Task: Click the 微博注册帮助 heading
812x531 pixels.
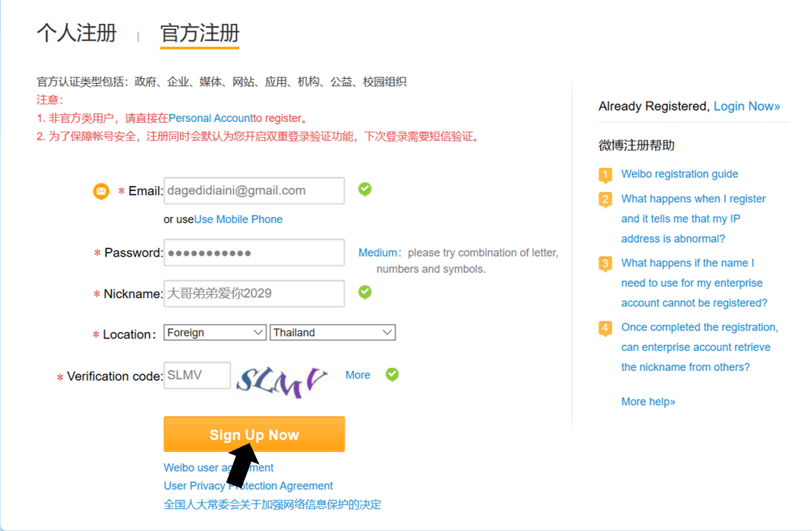Action: [636, 145]
